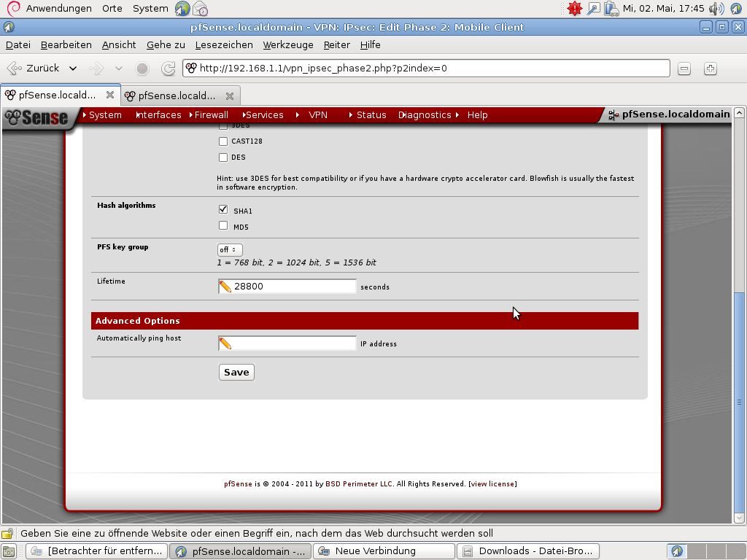Open the forward history dropdown arrow
Image resolution: width=747 pixels, height=560 pixels.
click(x=119, y=69)
